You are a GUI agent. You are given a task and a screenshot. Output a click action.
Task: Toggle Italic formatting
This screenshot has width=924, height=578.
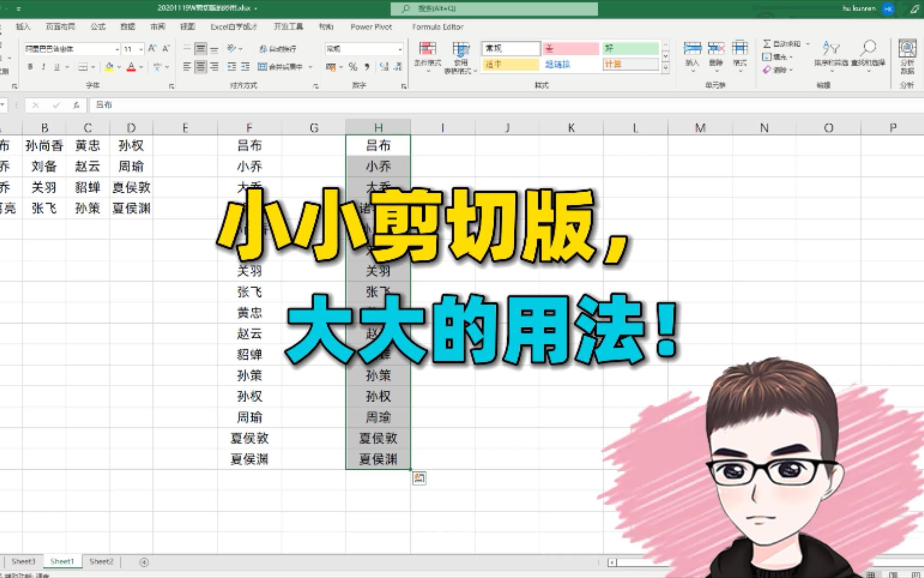coord(44,67)
